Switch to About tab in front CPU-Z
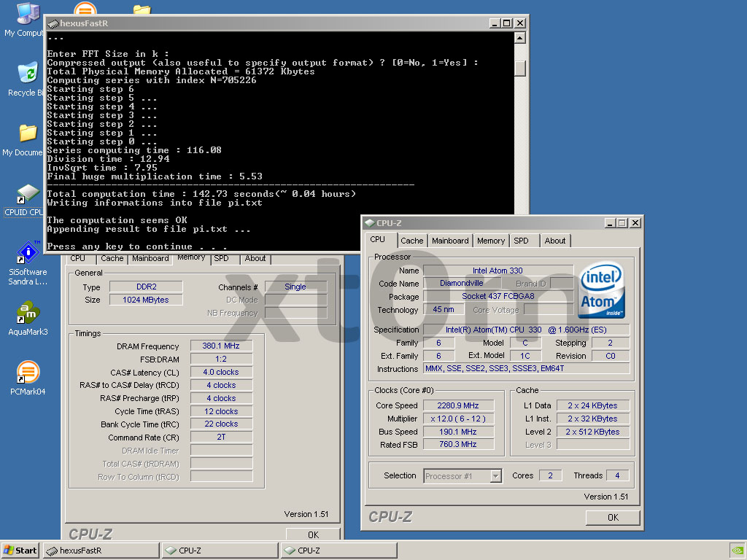747x560 pixels. pyautogui.click(x=555, y=241)
